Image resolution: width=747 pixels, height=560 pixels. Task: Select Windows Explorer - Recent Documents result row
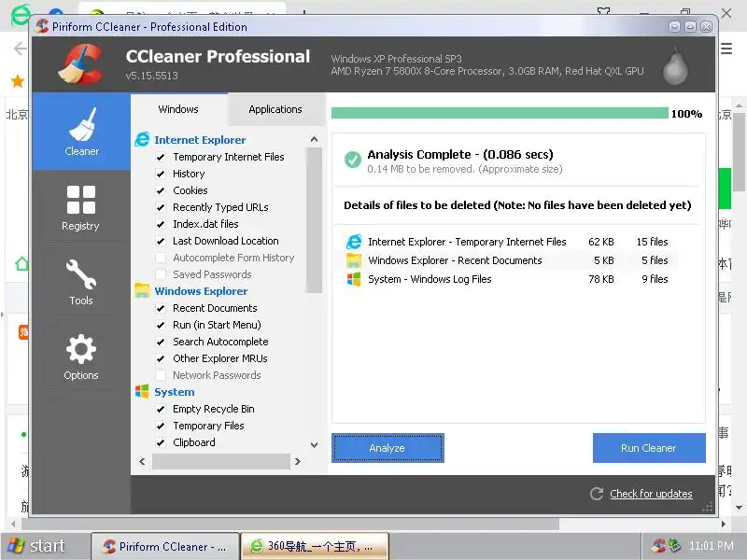click(507, 260)
